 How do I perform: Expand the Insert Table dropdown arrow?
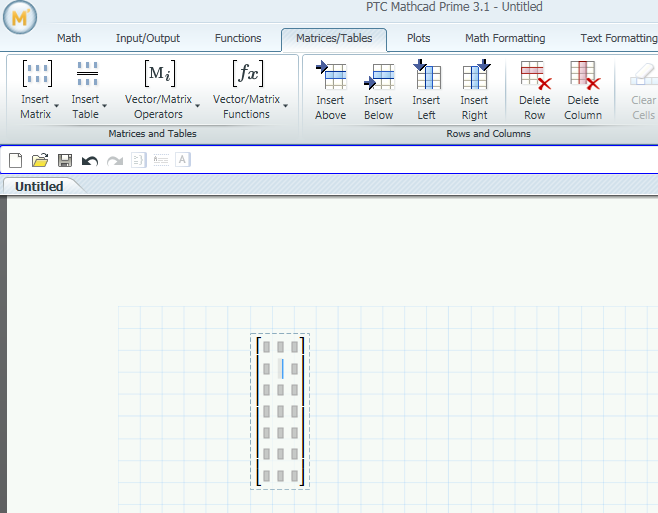104,106
